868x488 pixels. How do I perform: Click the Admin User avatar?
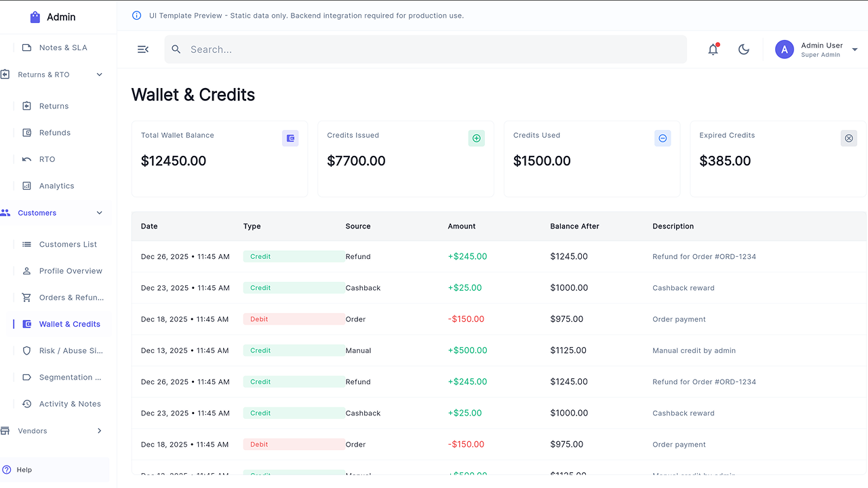785,49
